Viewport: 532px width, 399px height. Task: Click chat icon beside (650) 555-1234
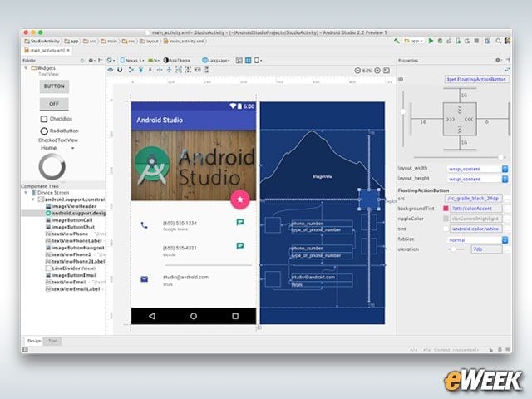click(240, 222)
